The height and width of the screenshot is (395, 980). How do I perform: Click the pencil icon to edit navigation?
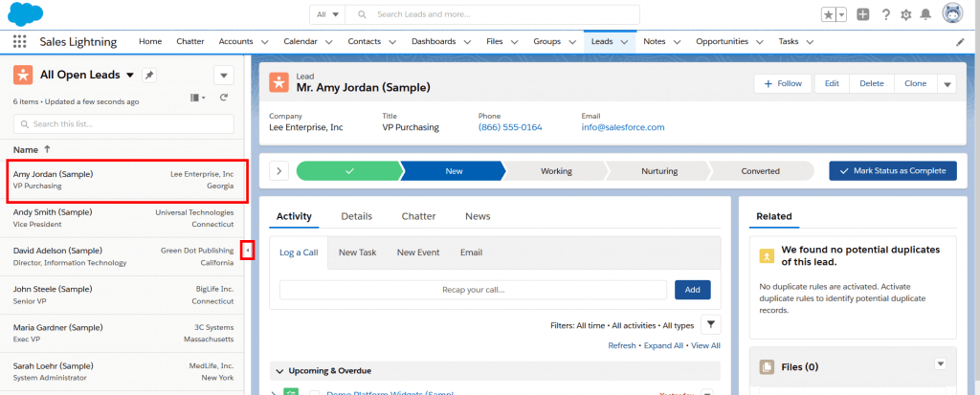[961, 42]
